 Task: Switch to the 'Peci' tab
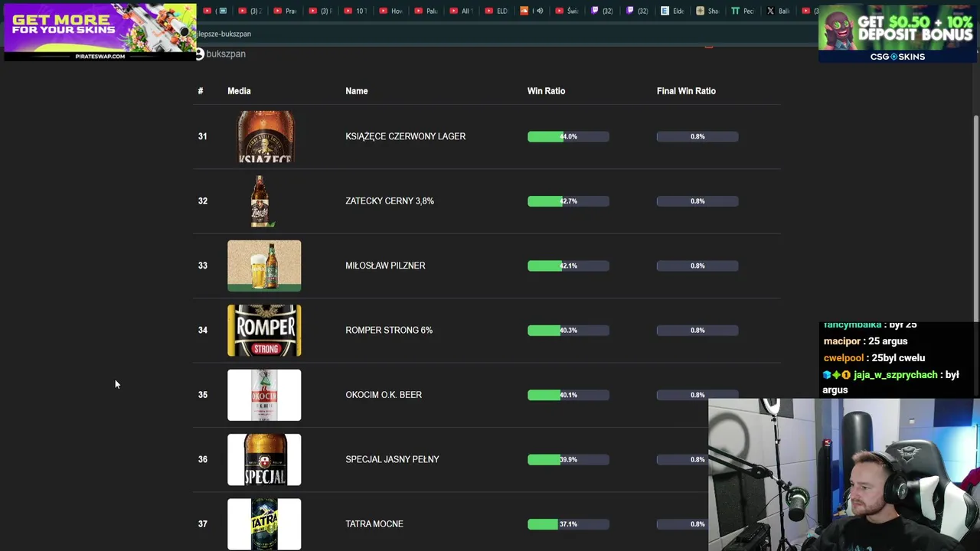[742, 11]
